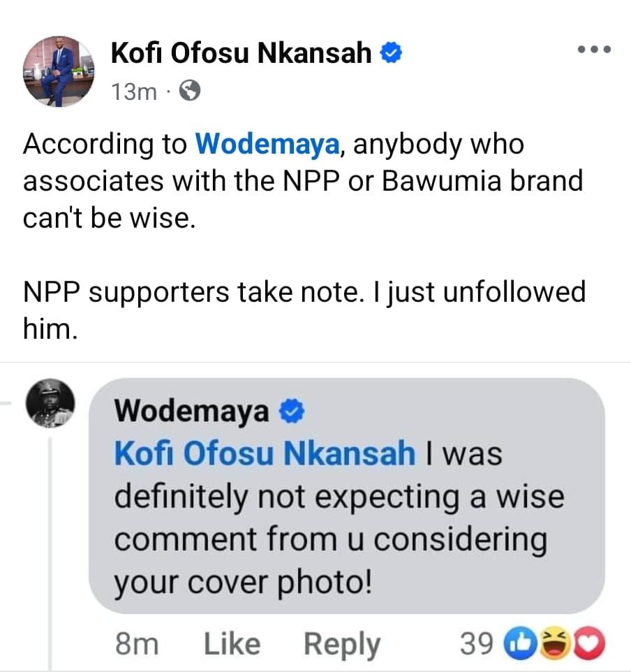Open Kofi Ofosu Nkansah's profile name link
The image size is (631, 672).
(x=241, y=53)
